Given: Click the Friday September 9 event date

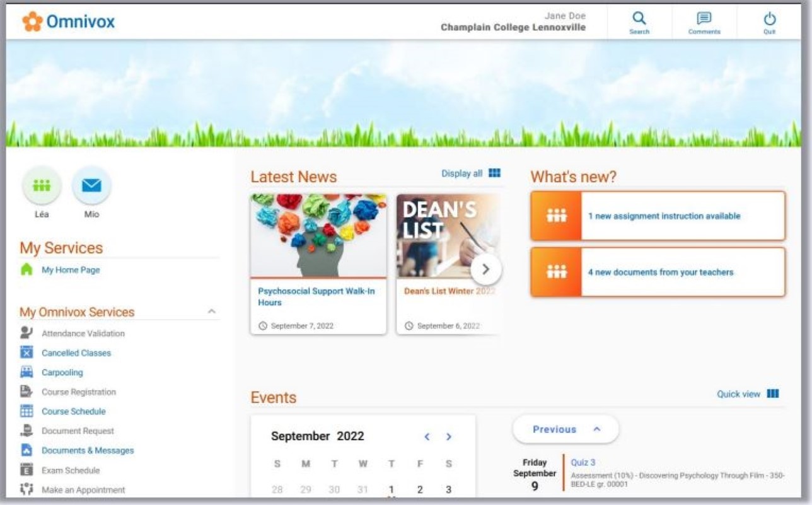Looking at the screenshot, I should 535,475.
